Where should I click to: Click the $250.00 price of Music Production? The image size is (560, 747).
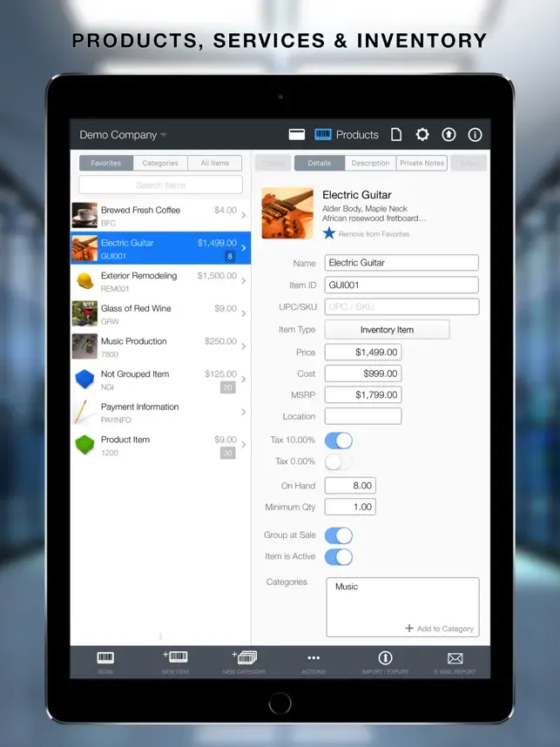tap(220, 341)
